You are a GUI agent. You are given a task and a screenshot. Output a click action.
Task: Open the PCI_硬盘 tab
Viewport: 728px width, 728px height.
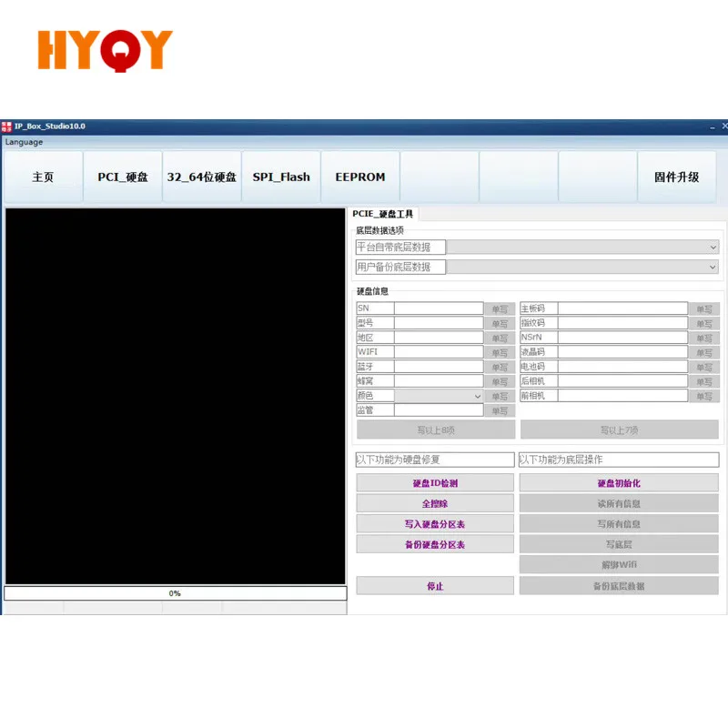click(123, 177)
